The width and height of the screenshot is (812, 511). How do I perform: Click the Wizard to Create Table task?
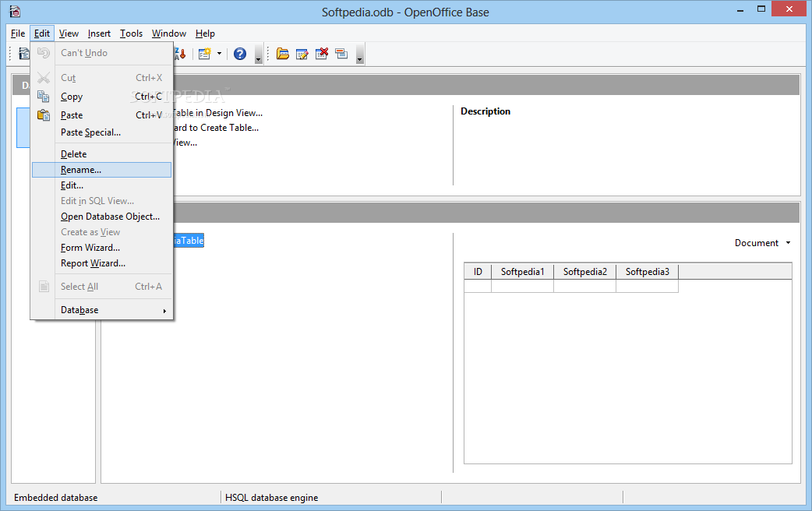pyautogui.click(x=216, y=128)
